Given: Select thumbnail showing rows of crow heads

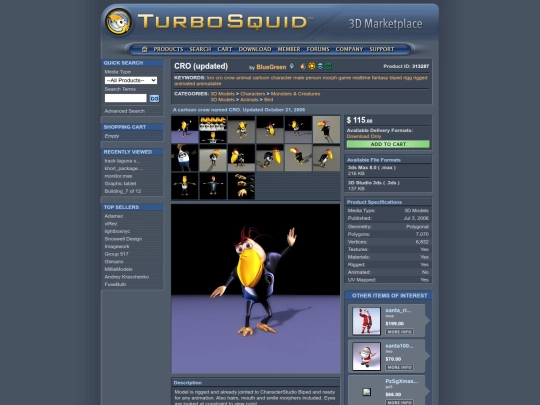Looking at the screenshot, I should [x=213, y=129].
